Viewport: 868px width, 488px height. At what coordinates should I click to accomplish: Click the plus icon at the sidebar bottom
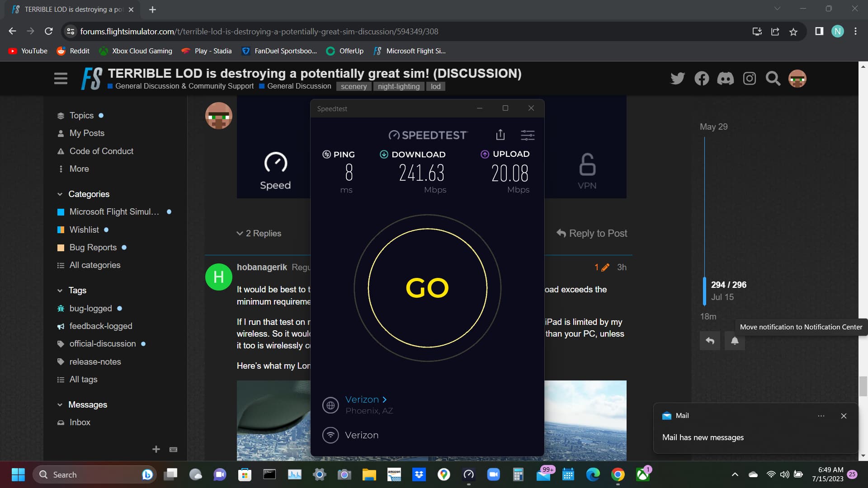pos(156,449)
